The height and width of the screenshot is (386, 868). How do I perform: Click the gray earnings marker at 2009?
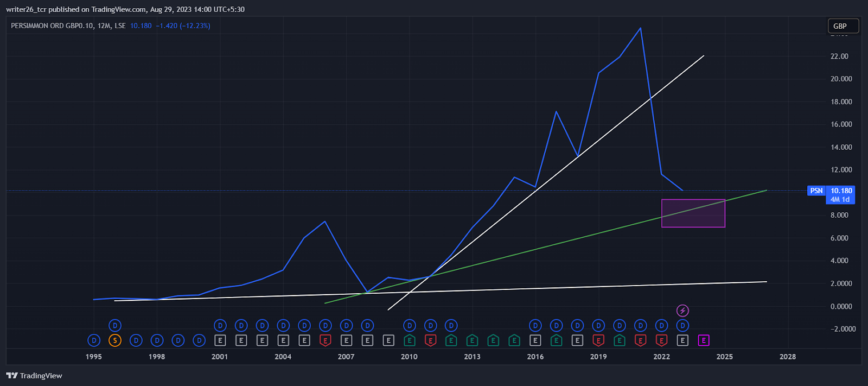pos(388,340)
